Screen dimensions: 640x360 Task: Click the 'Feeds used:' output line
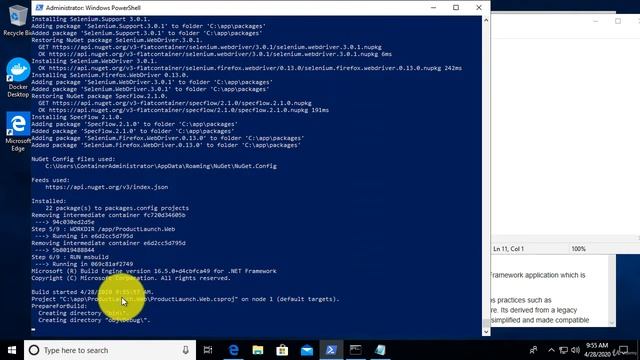(51, 180)
